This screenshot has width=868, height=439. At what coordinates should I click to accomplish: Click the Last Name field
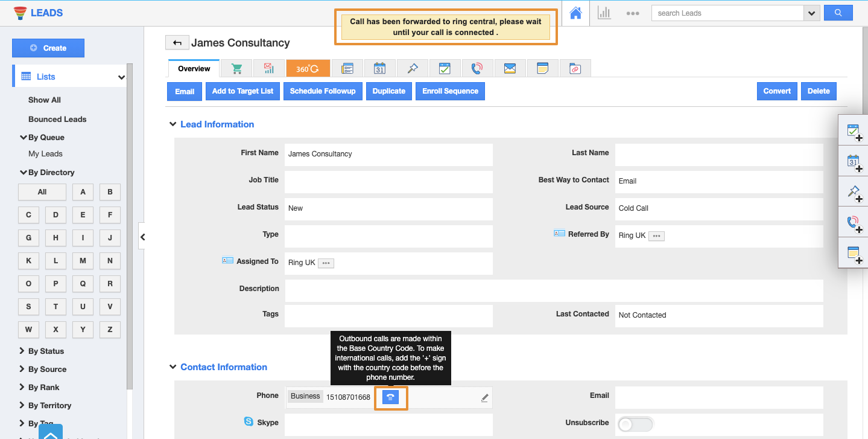click(719, 155)
